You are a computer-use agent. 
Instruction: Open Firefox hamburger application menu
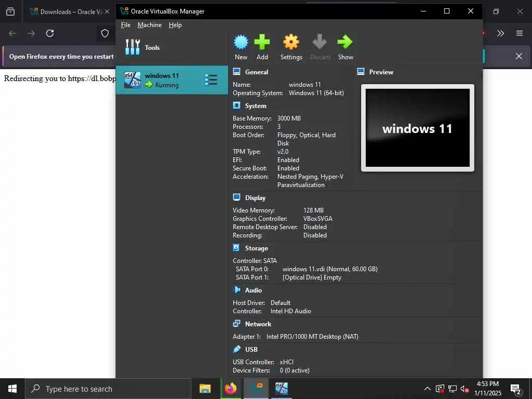520,33
